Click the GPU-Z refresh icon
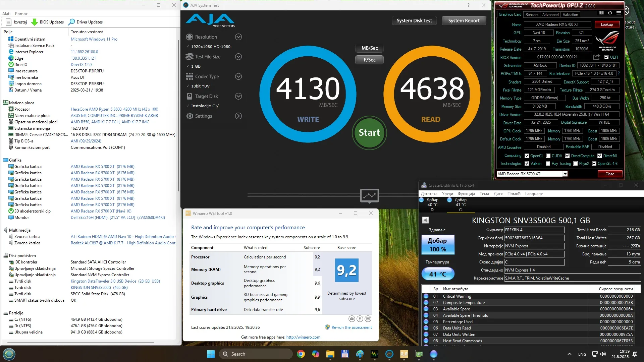The height and width of the screenshot is (362, 644). pos(610,13)
